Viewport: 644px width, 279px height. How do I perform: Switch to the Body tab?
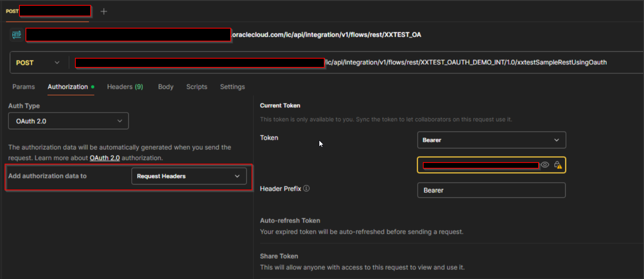(166, 87)
